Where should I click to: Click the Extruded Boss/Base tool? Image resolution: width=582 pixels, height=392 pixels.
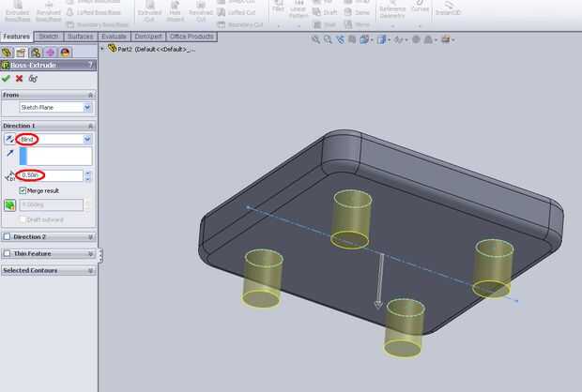pyautogui.click(x=17, y=11)
